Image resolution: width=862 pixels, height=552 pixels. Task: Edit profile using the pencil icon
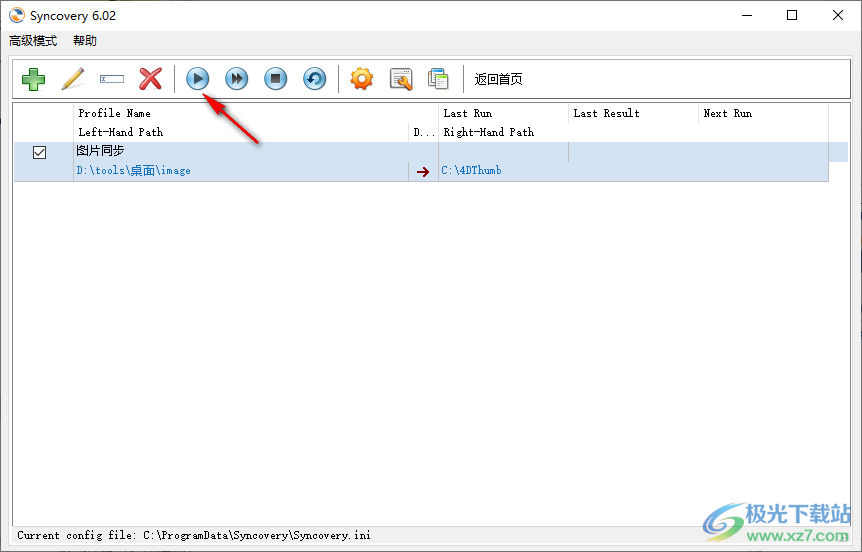[x=73, y=79]
